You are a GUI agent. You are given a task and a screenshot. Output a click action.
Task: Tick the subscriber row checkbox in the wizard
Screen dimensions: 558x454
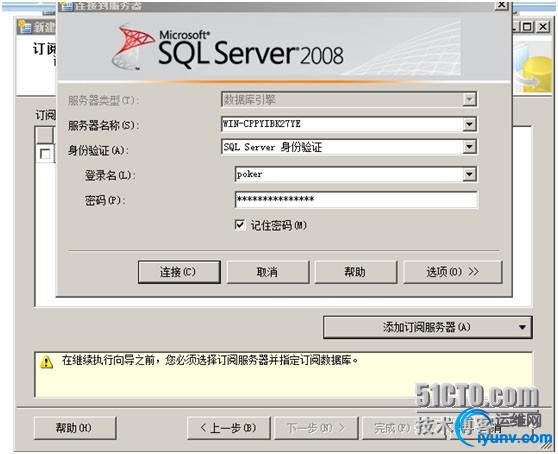45,154
